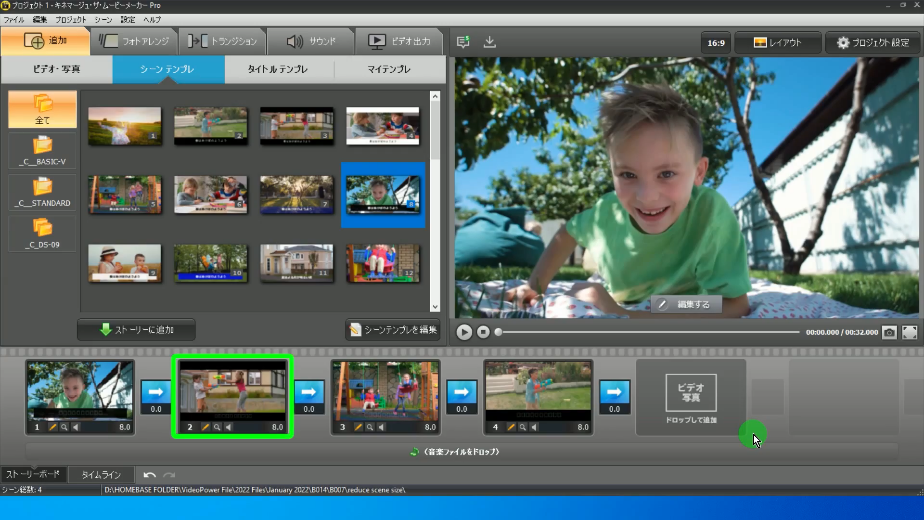The image size is (924, 520).
Task: Click the magnifier icon on scene 3
Action: 369,427
